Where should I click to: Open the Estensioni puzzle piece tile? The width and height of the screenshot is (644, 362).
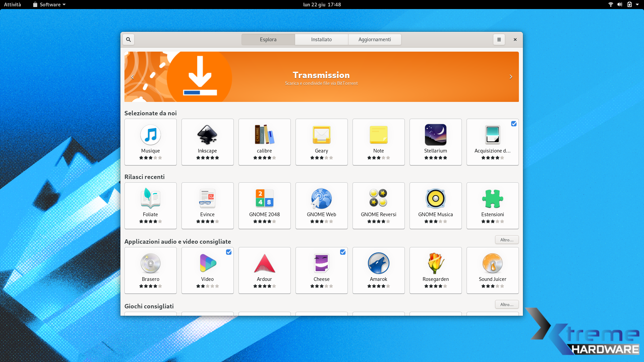tap(492, 205)
